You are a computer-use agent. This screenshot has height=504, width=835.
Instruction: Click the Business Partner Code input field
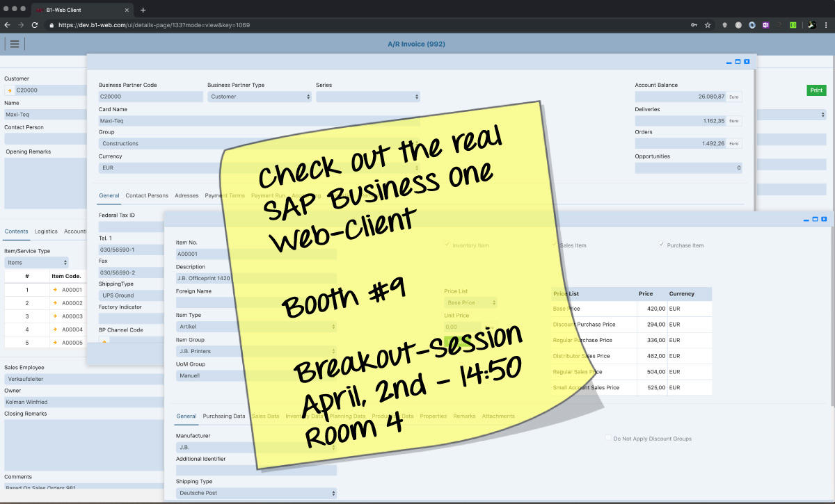point(150,97)
